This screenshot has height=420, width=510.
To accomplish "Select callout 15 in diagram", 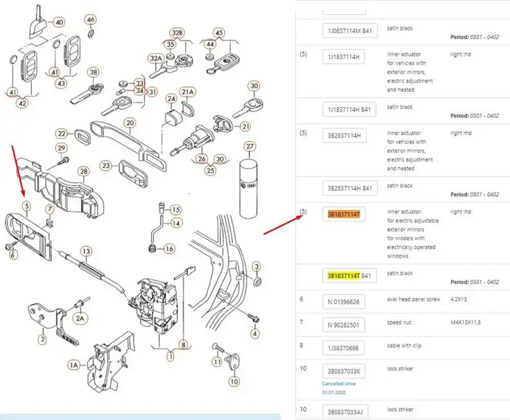I will coord(176,210).
